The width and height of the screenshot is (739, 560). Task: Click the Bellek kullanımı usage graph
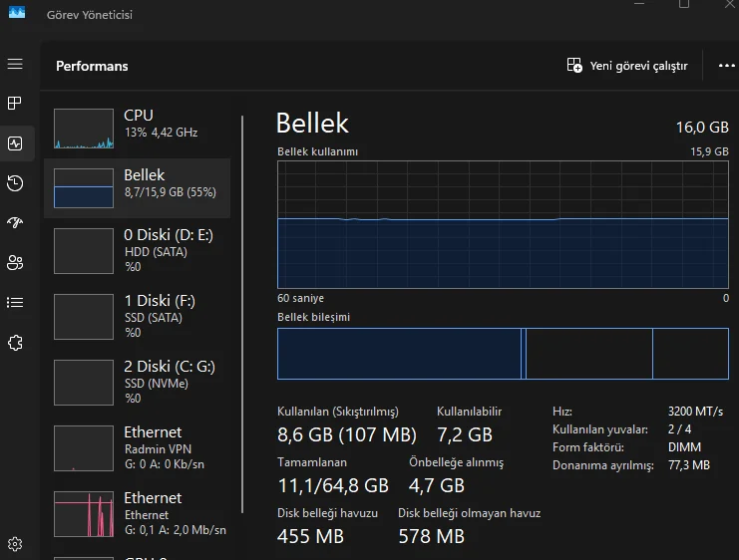[x=503, y=224]
